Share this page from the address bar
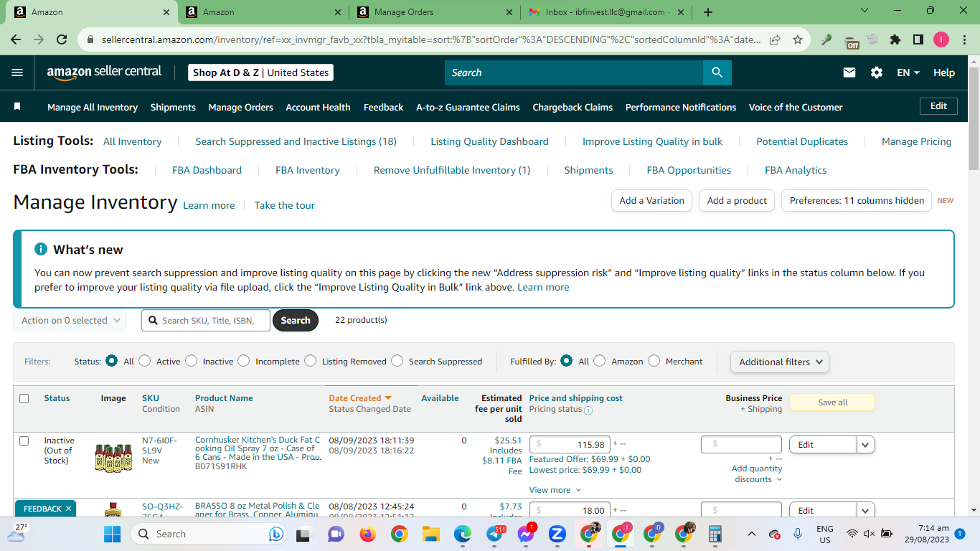Screen dimensions: 980x551 click(x=775, y=40)
